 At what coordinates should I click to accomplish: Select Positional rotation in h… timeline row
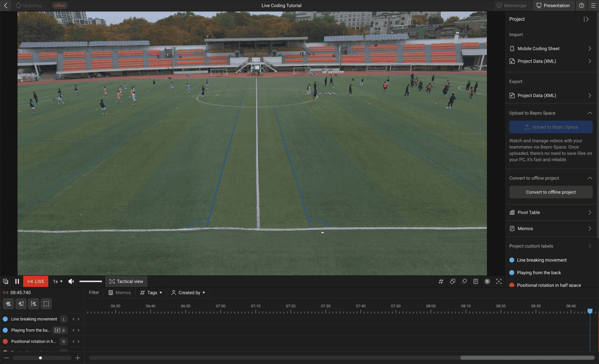33,342
